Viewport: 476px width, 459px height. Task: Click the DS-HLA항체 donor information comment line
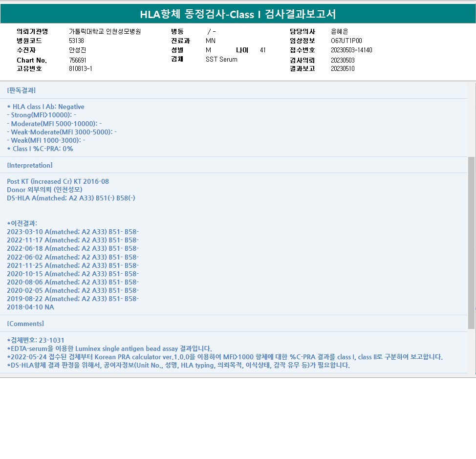[x=178, y=365]
